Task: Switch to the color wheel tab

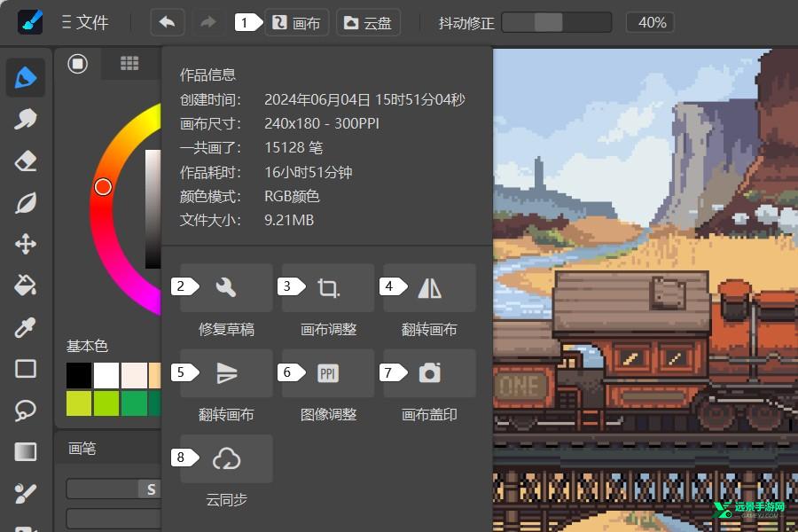Action: [78, 64]
